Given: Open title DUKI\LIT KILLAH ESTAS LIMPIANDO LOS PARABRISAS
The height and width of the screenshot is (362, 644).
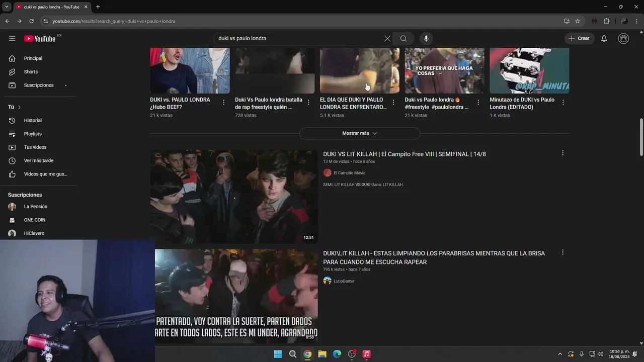Looking at the screenshot, I should 434,258.
